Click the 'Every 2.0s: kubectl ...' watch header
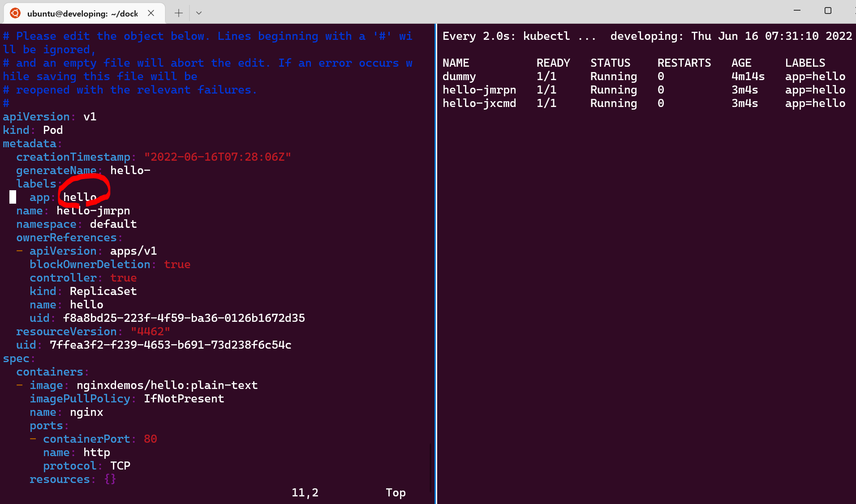This screenshot has height=504, width=856. pos(520,36)
